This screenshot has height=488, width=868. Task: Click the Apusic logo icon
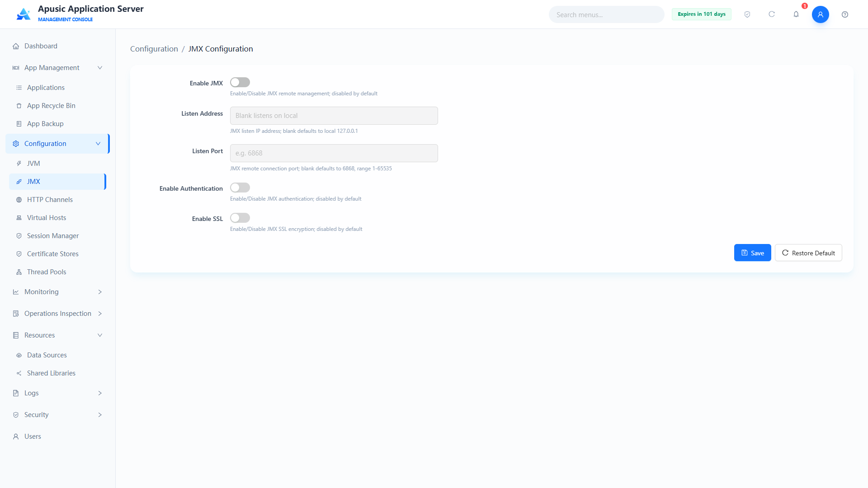point(24,14)
